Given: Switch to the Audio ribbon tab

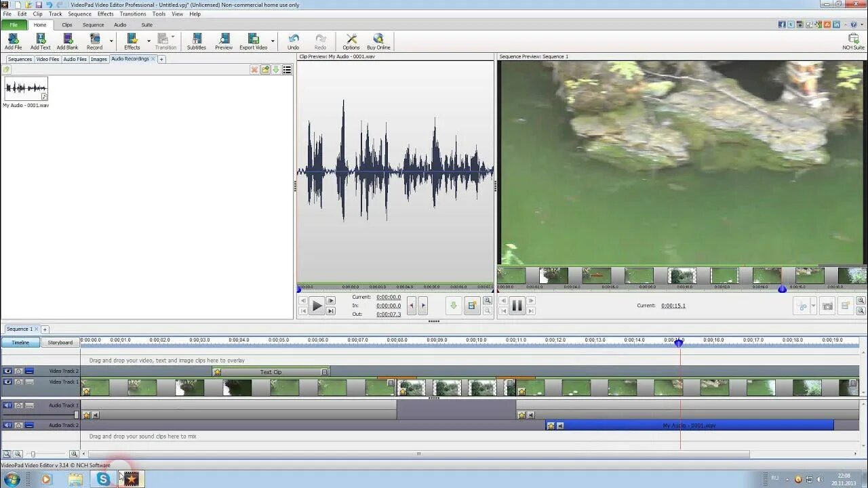Looking at the screenshot, I should click(120, 25).
